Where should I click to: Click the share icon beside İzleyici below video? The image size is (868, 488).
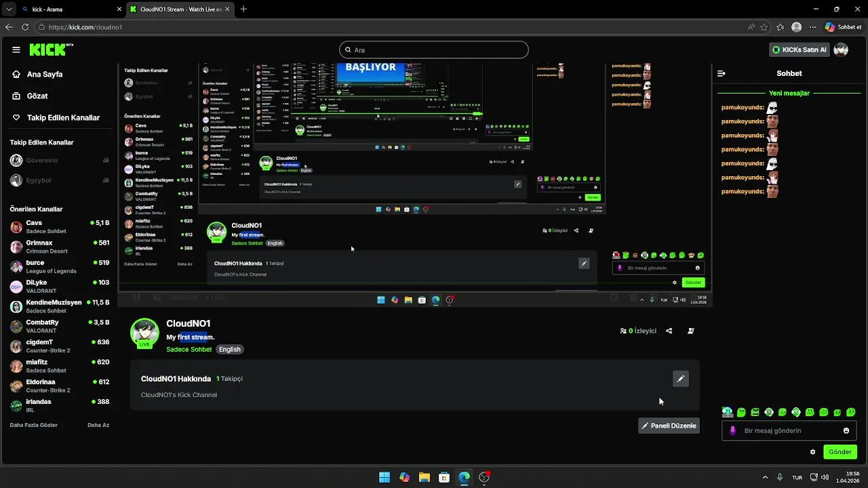(669, 331)
